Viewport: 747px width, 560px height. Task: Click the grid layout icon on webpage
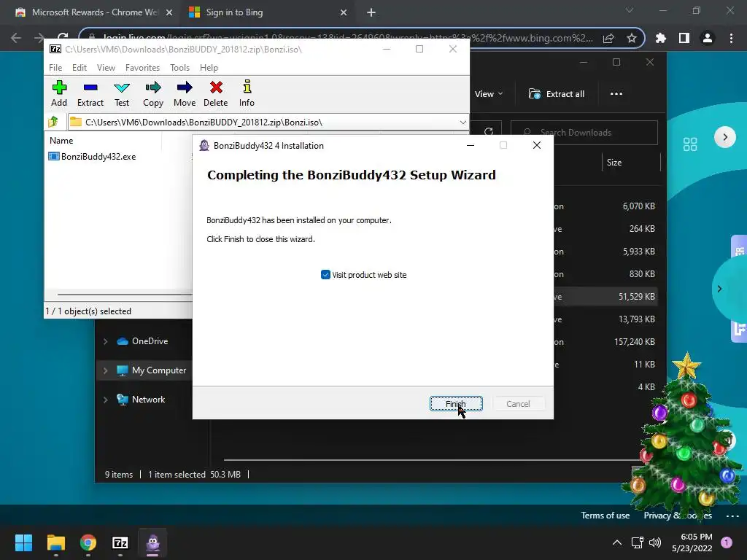[690, 144]
